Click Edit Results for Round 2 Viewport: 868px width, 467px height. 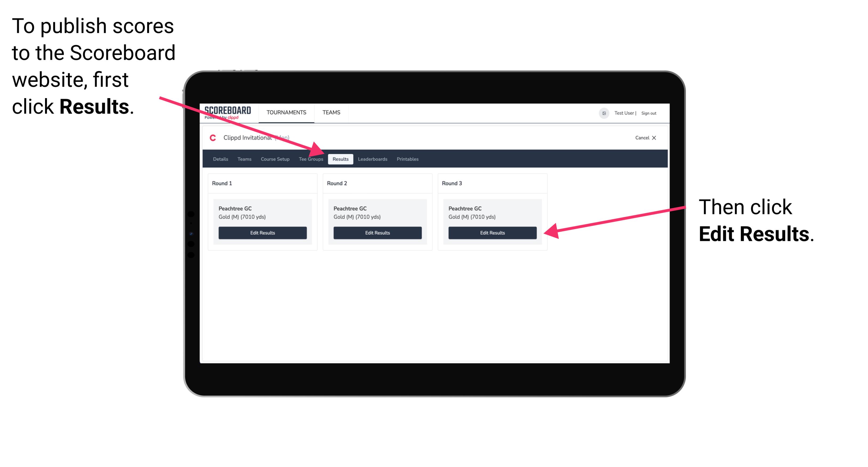click(377, 233)
